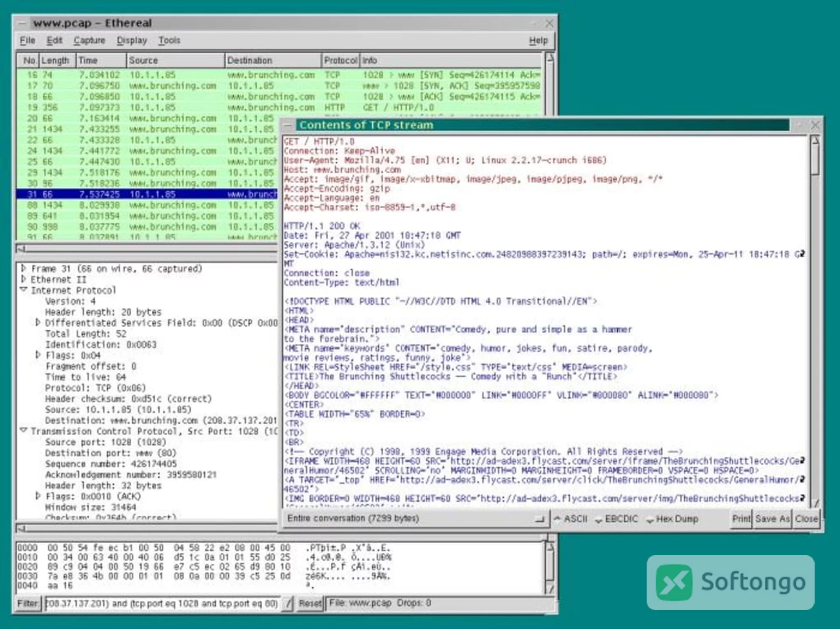
Task: Select packet 16 SYN row
Action: tap(279, 75)
